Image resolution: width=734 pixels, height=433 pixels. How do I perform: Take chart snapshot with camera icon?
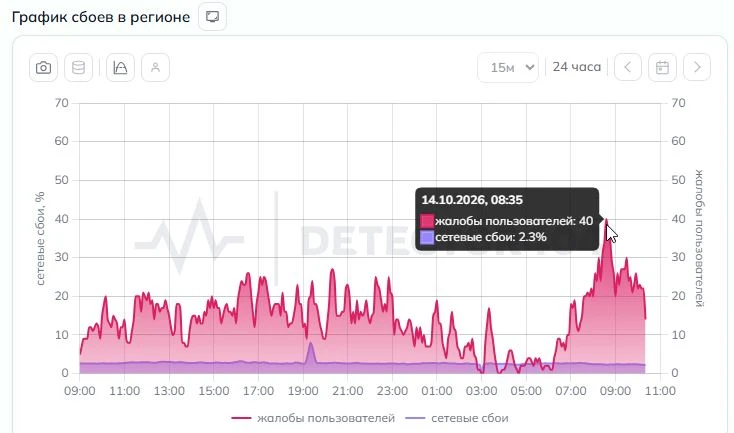click(x=44, y=67)
